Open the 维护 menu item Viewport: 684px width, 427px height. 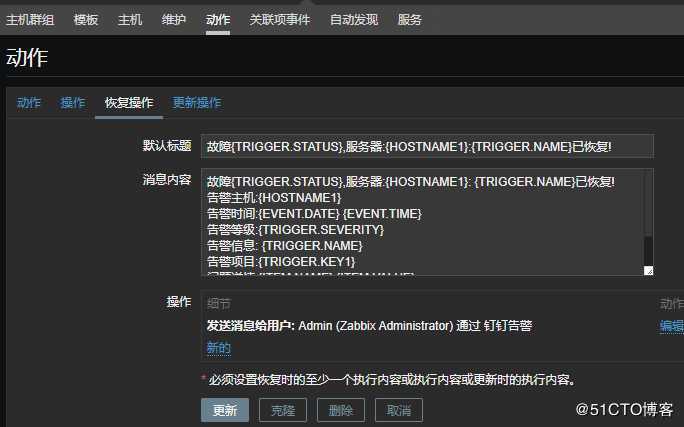pos(174,20)
